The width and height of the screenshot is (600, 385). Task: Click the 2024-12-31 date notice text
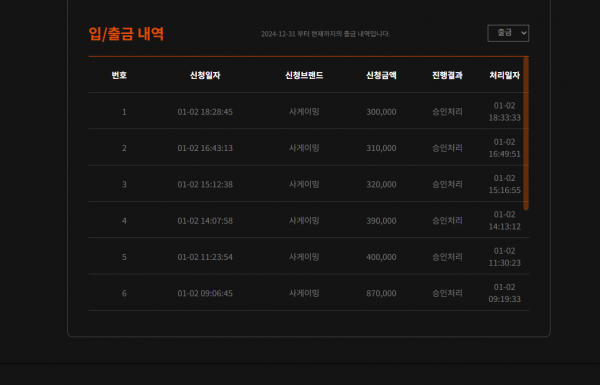coord(326,34)
